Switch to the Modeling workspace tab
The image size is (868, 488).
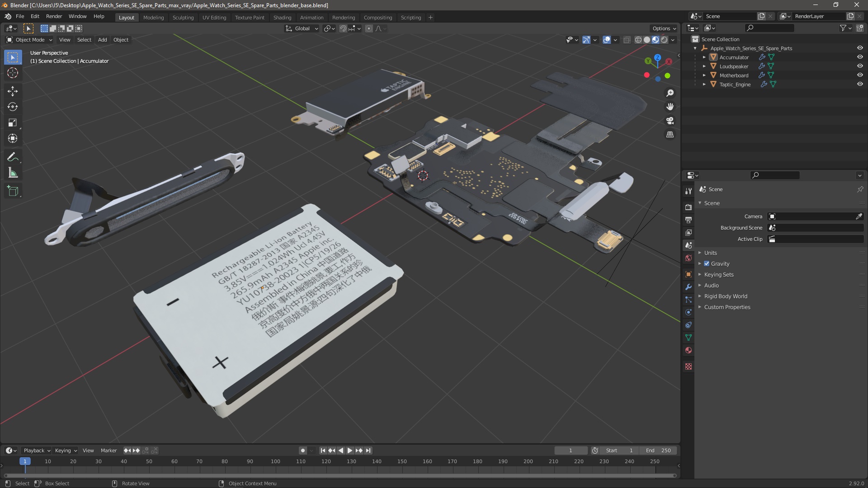pos(153,18)
